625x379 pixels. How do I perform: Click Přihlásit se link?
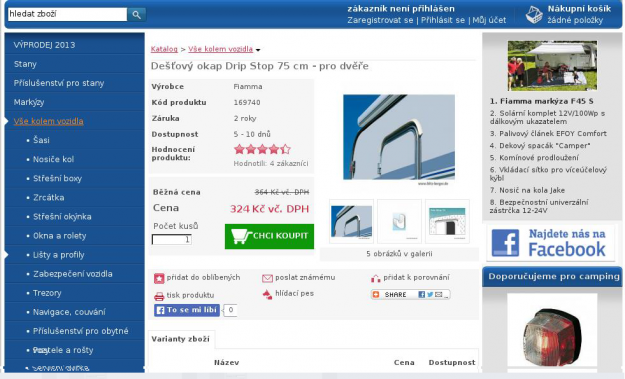point(443,20)
